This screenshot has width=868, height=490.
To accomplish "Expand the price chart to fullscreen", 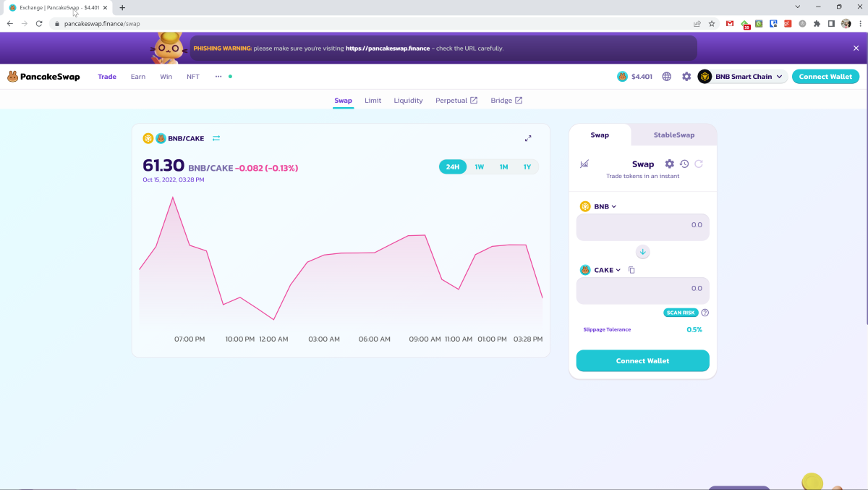I will tap(528, 138).
